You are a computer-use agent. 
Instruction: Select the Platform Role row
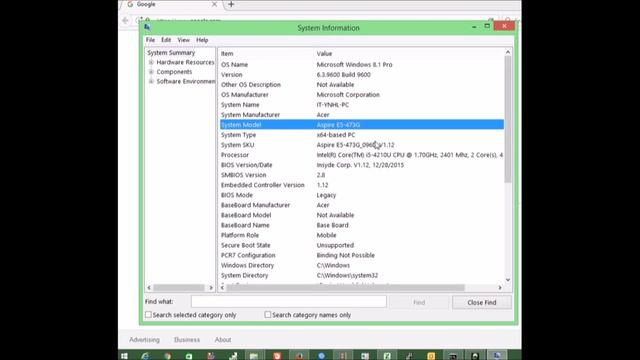click(362, 235)
